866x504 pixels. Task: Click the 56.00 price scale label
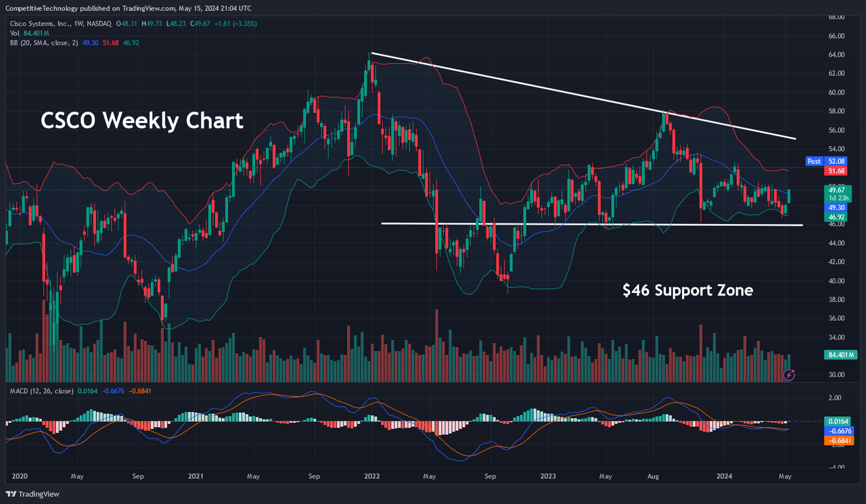837,130
